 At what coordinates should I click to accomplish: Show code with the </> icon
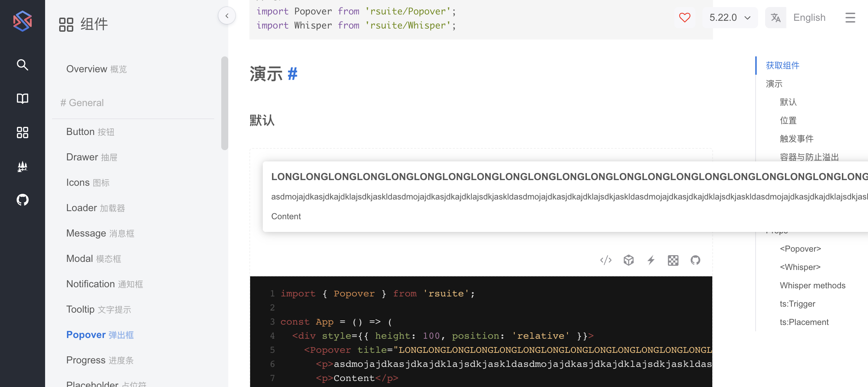[x=606, y=260]
